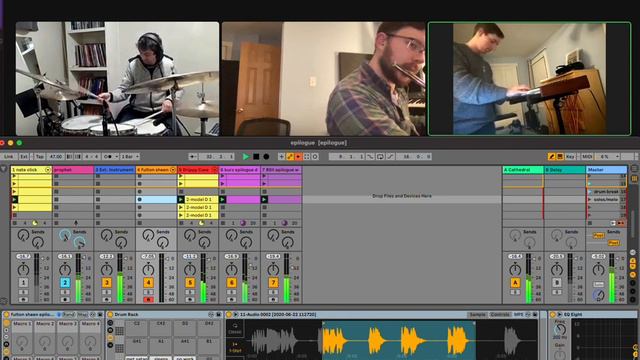The height and width of the screenshot is (360, 640).
Task: Disarm the red record arm on track 4
Action: (148, 300)
